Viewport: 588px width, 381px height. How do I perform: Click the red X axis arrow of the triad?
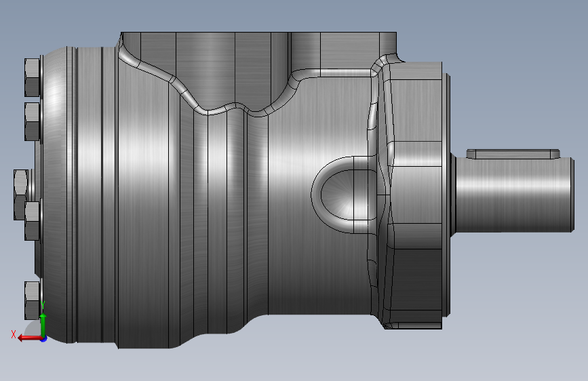29,338
